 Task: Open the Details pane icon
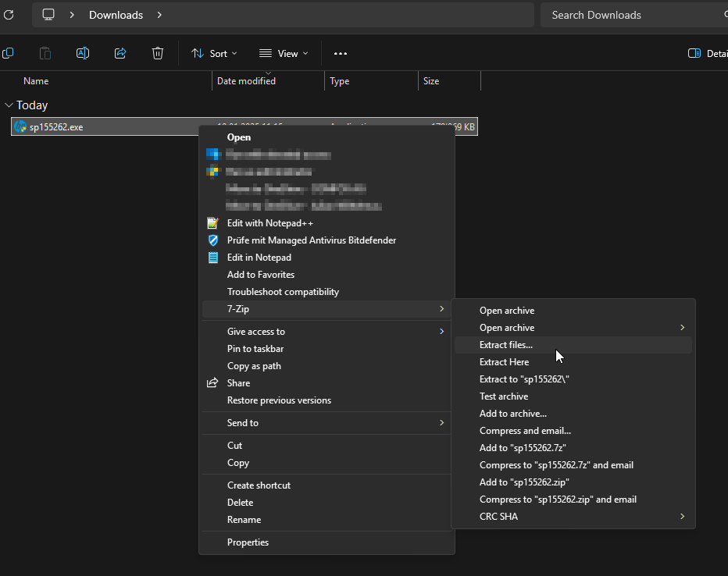click(x=694, y=53)
